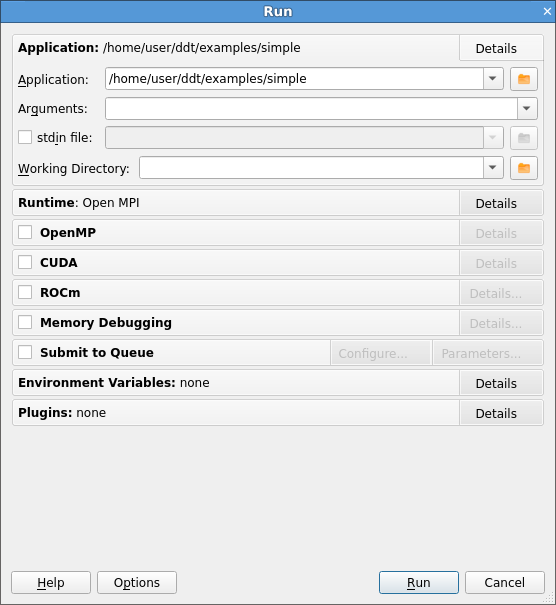Turn on Memory Debugging checkbox

[25, 322]
